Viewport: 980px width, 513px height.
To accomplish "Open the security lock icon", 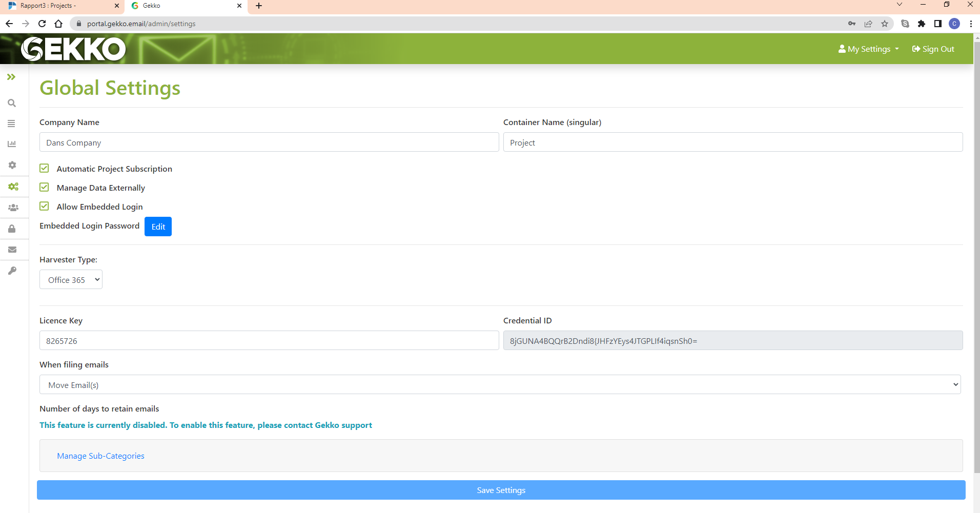I will click(11, 229).
